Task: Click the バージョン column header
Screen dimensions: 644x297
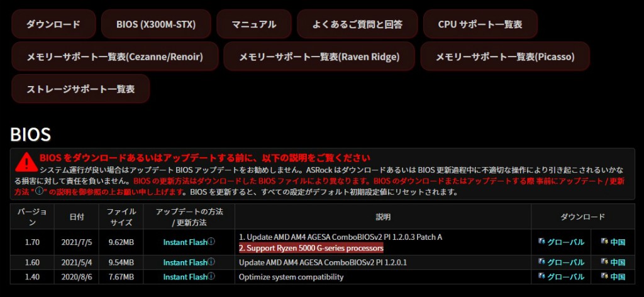Action: (x=32, y=217)
